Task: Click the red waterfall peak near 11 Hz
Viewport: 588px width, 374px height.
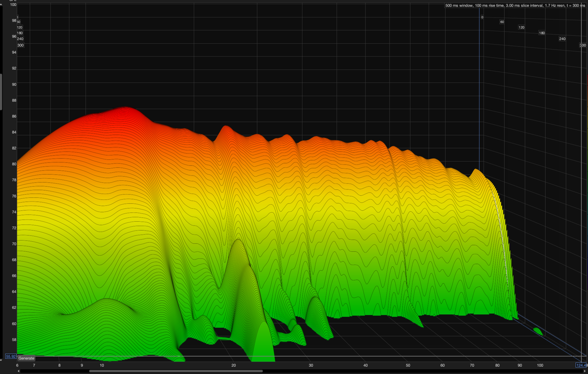Action: click(x=126, y=110)
